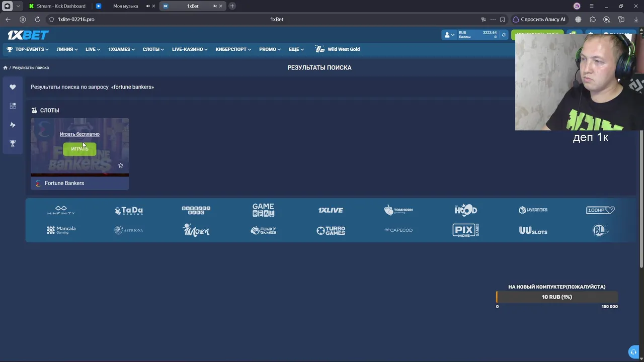This screenshot has width=644, height=362.
Task: Open the 1XLIVE provider logo
Action: pyautogui.click(x=331, y=210)
